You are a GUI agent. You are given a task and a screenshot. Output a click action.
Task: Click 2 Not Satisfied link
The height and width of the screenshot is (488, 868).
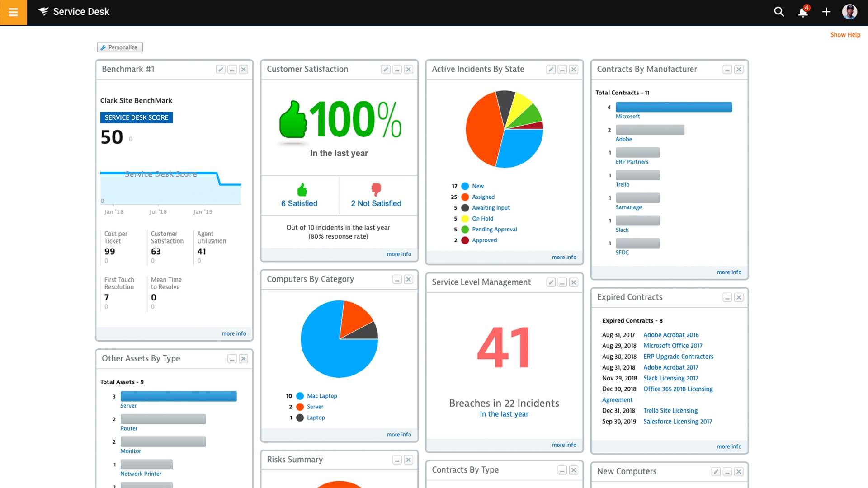(376, 203)
